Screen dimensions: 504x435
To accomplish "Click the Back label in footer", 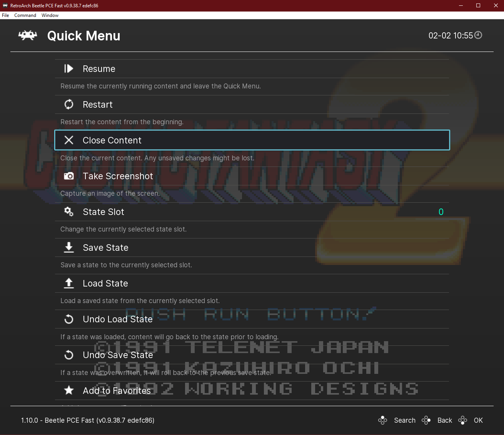I will pos(445,420).
